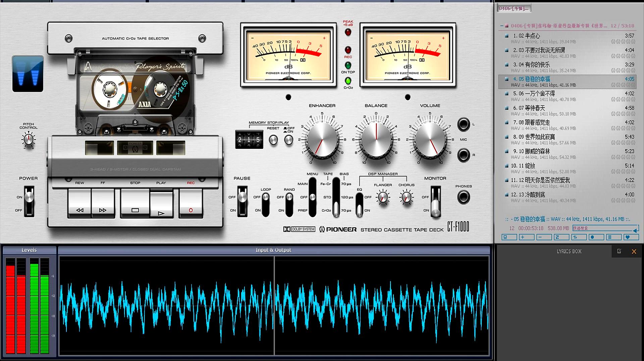644x361 pixels.
Task: Click the playlist select (four squares) button
Action: coord(561,237)
